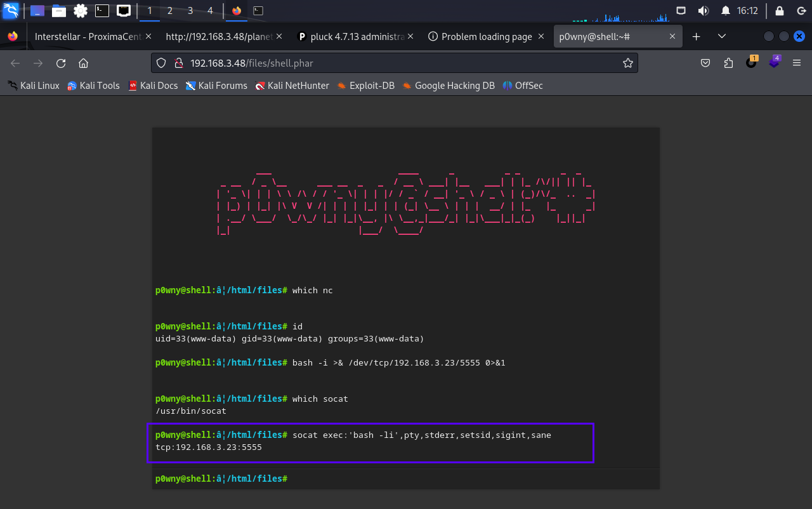Image resolution: width=812 pixels, height=509 pixels.
Task: Close the Problem loading page tab
Action: point(542,37)
